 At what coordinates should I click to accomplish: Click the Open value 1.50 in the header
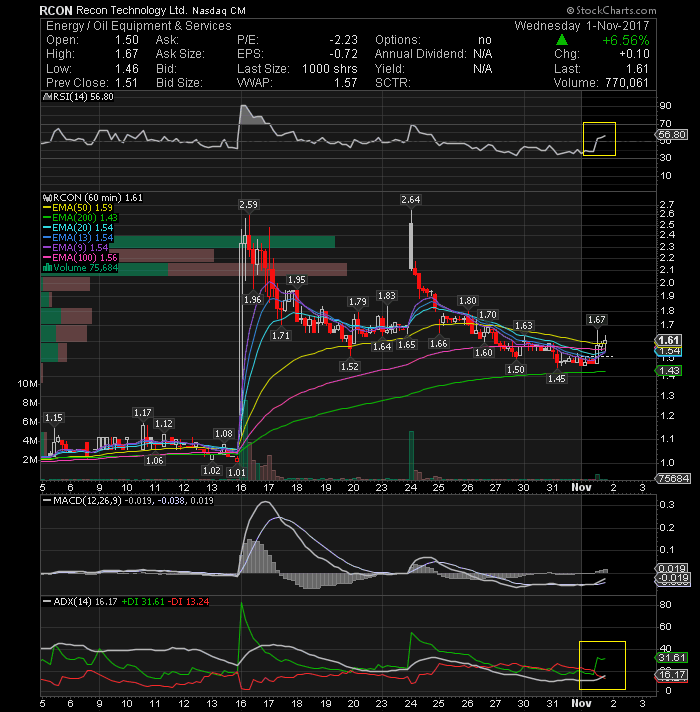coord(127,40)
